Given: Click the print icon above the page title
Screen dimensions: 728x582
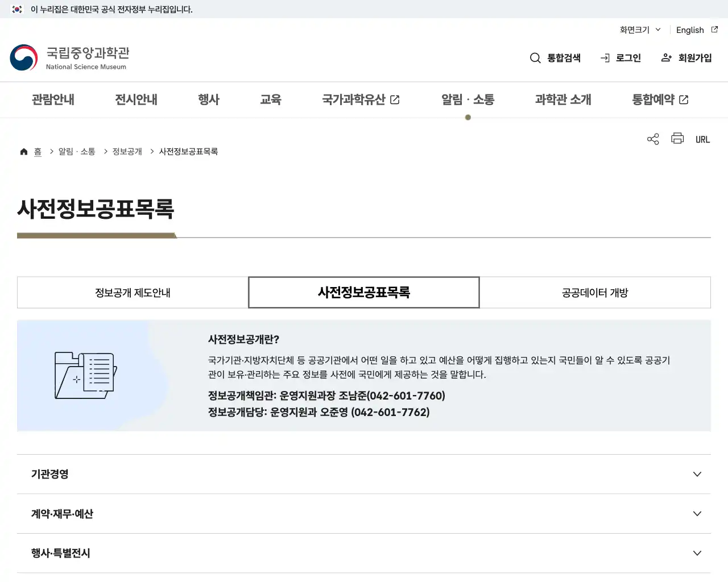Looking at the screenshot, I should [x=677, y=139].
